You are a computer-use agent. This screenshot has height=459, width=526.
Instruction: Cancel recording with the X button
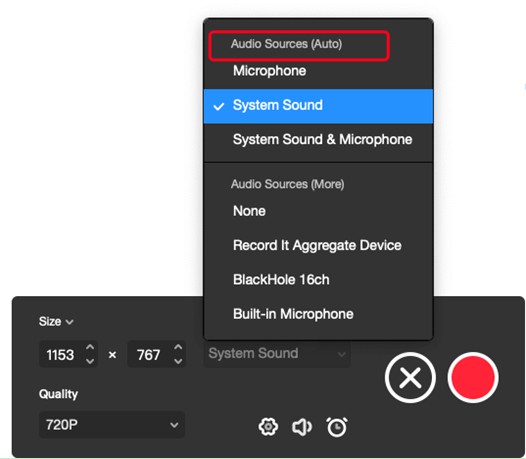point(410,377)
